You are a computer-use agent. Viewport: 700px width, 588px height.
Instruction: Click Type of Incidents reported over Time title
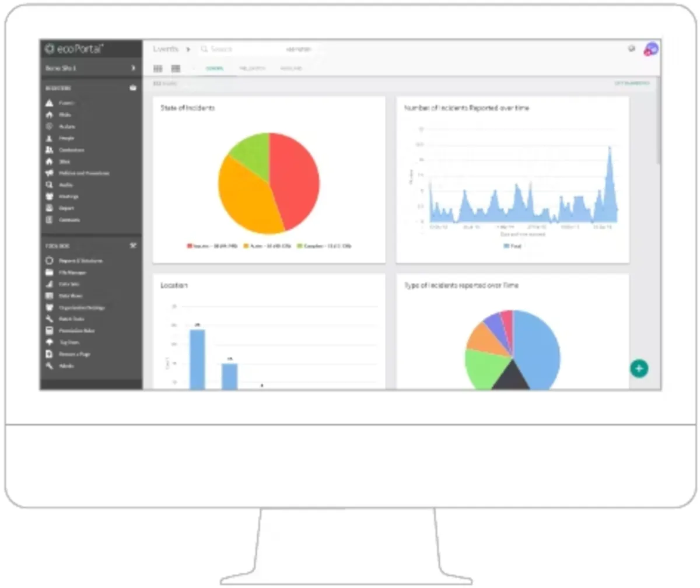461,285
